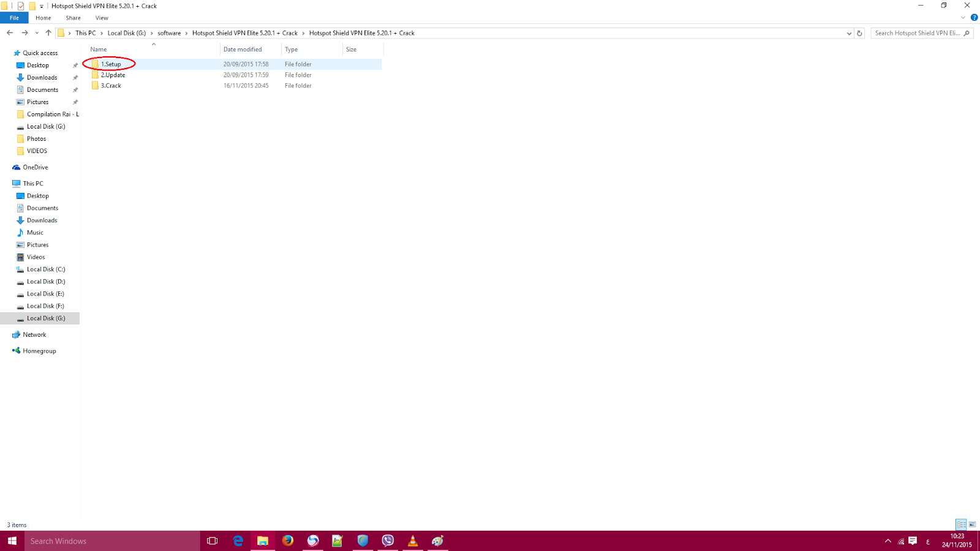This screenshot has width=980, height=551.
Task: Select Quick access in navigation pane
Action: tap(40, 53)
